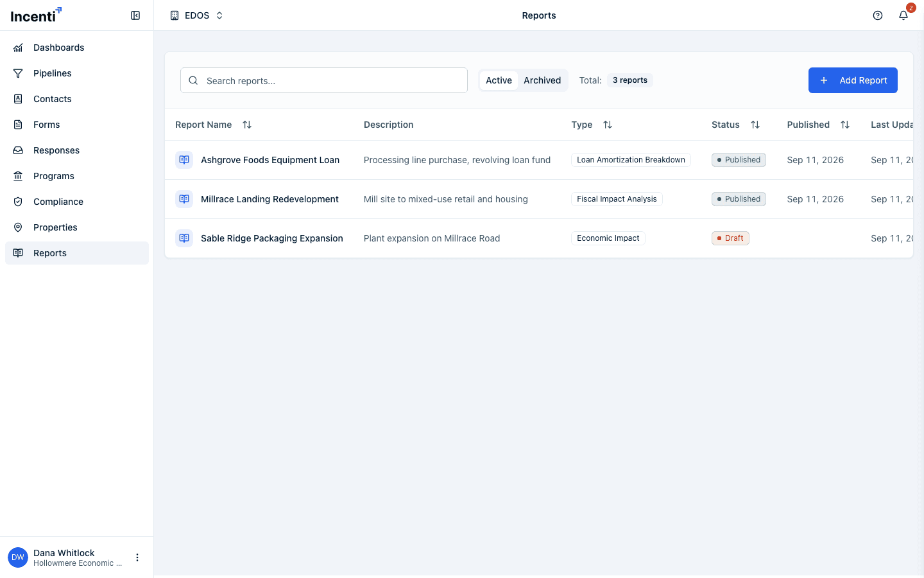Viewport: 924px width, 578px height.
Task: Click the search magnifier icon
Action: (193, 80)
